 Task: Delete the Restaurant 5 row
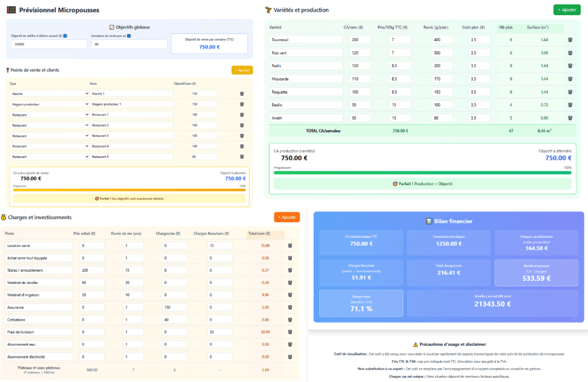coord(242,157)
